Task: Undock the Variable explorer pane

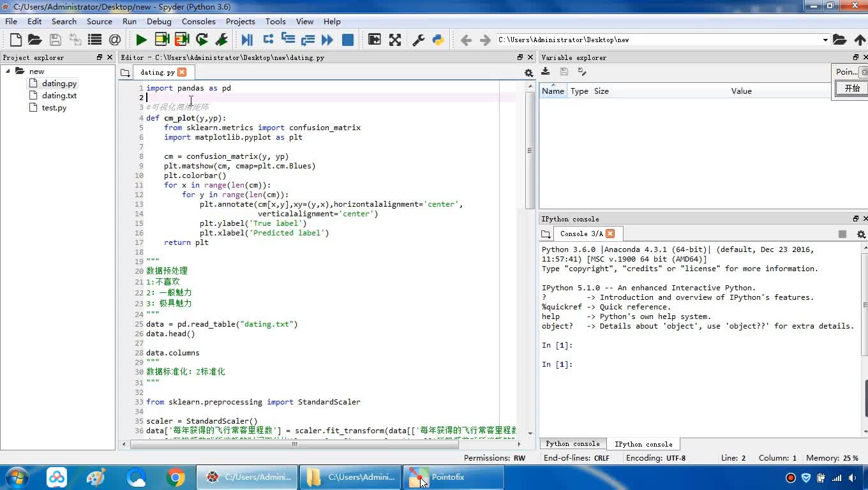Action: click(856, 57)
